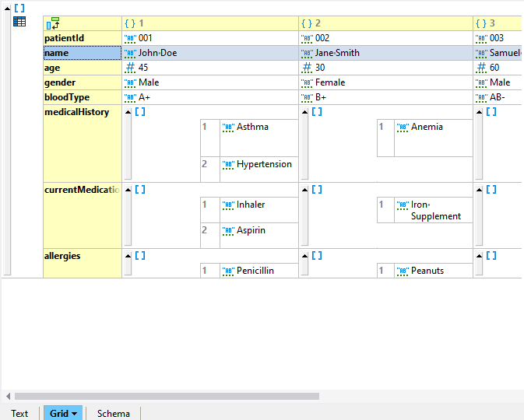The width and height of the screenshot is (524, 420).
Task: Click the string type icon beside John Doe
Action: [x=130, y=54]
